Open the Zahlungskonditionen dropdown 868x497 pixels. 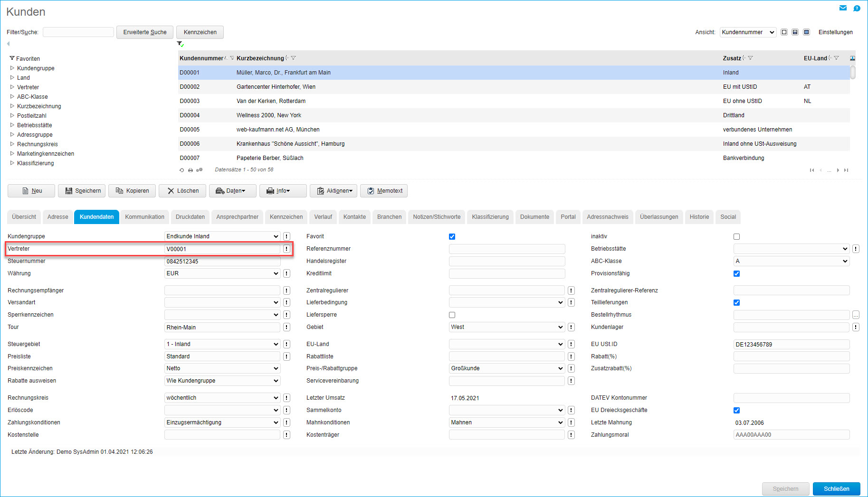click(x=222, y=422)
